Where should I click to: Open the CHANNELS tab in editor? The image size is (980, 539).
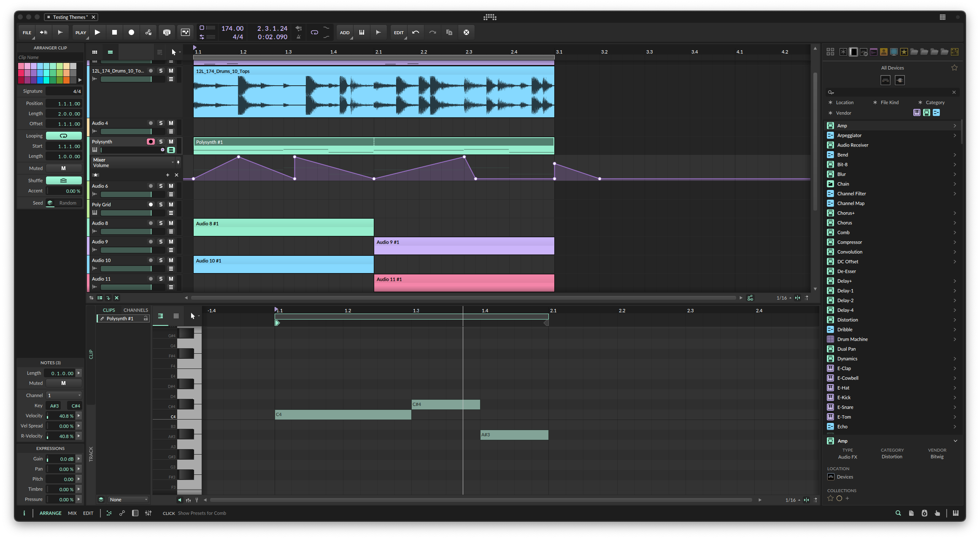tap(135, 310)
